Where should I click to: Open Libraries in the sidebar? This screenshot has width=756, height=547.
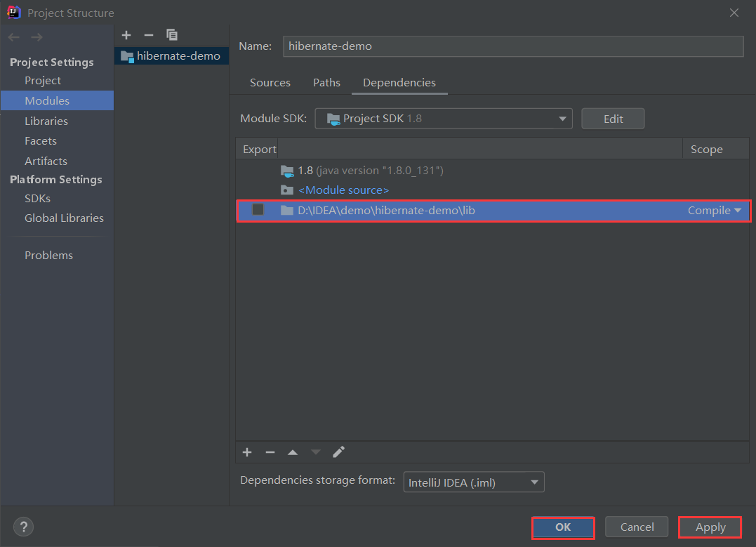pos(46,121)
